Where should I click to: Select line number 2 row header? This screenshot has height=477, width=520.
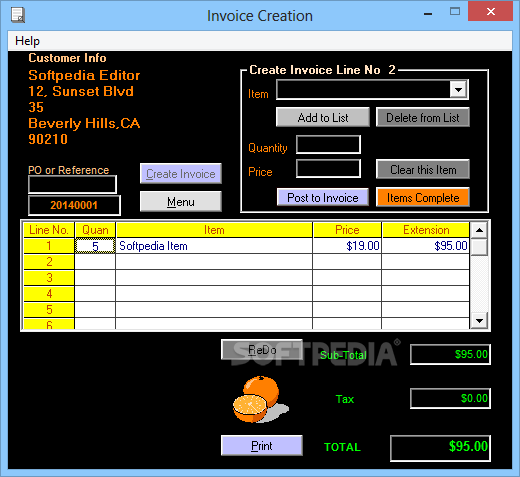coord(49,262)
